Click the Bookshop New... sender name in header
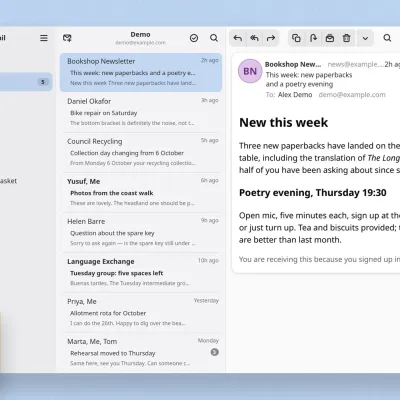The width and height of the screenshot is (400, 400). pos(293,64)
